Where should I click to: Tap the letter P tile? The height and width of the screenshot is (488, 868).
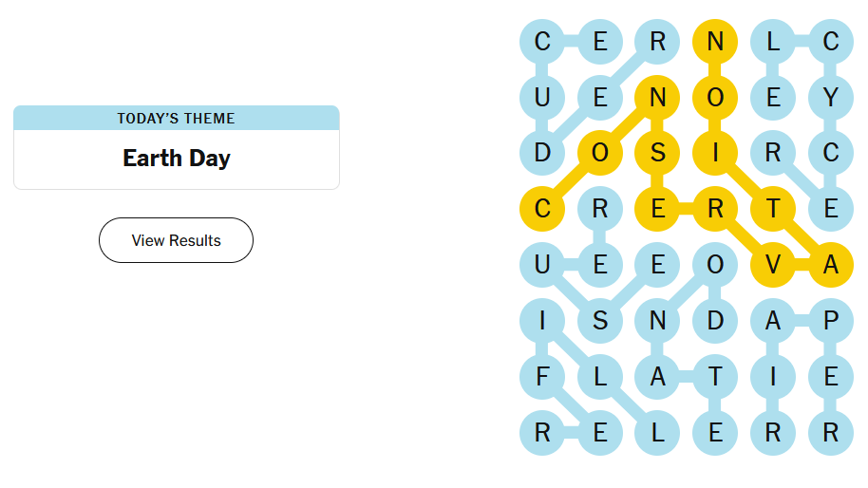point(830,322)
